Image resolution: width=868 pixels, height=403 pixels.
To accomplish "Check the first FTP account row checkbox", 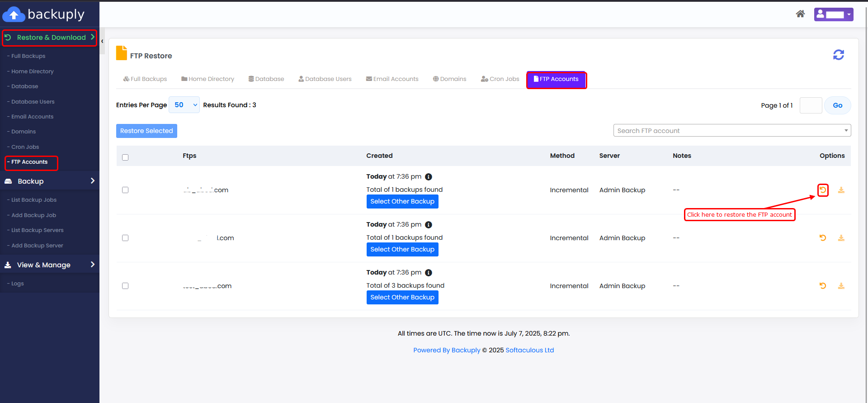I will [125, 190].
